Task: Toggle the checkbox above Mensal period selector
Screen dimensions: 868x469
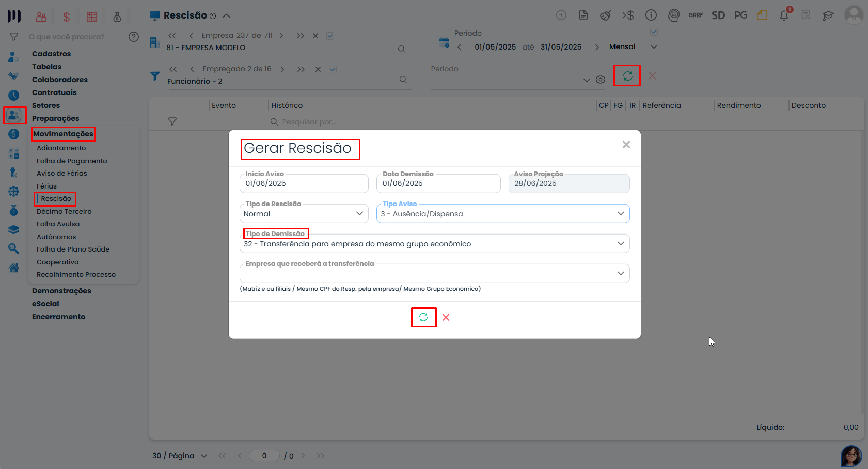Action: [x=654, y=32]
